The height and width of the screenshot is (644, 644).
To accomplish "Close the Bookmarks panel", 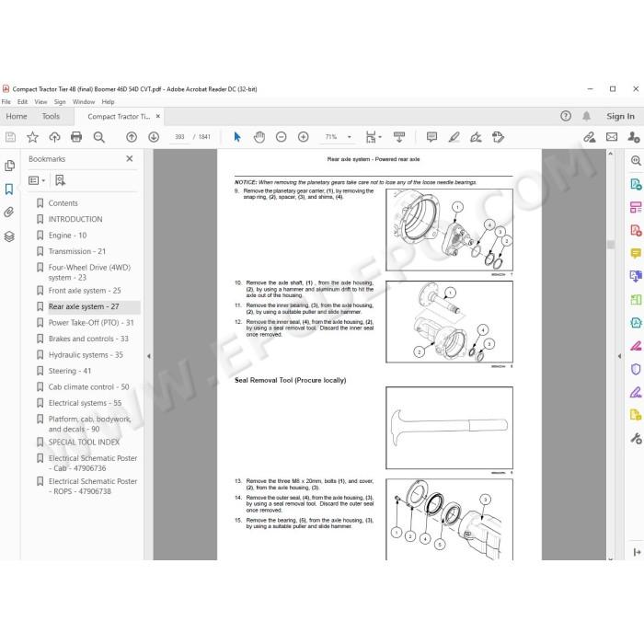I will [130, 158].
